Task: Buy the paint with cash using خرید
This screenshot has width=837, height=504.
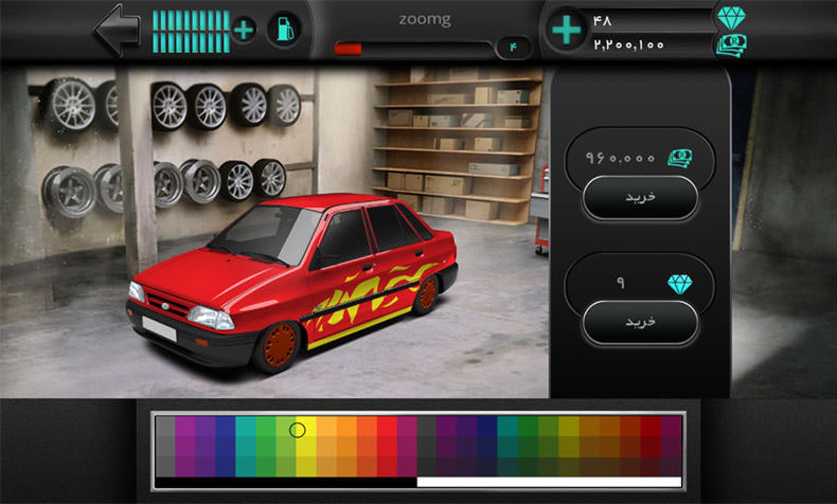Action: pyautogui.click(x=640, y=197)
